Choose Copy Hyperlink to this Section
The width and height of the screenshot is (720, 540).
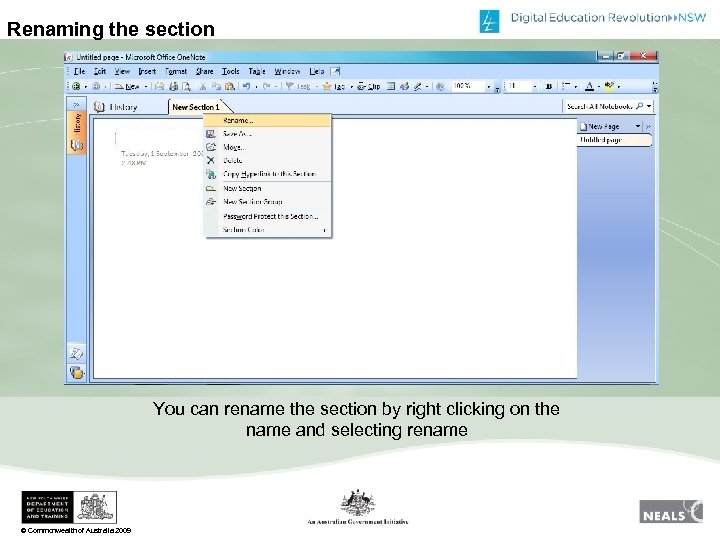(267, 174)
